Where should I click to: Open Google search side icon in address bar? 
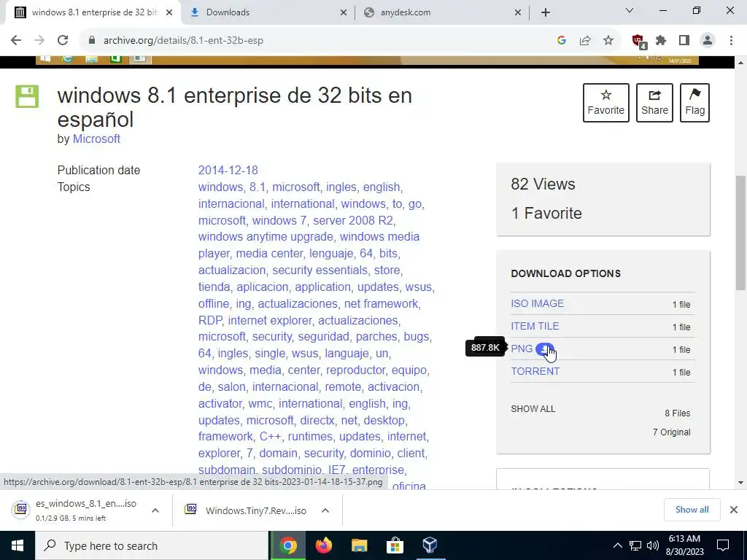tap(562, 41)
